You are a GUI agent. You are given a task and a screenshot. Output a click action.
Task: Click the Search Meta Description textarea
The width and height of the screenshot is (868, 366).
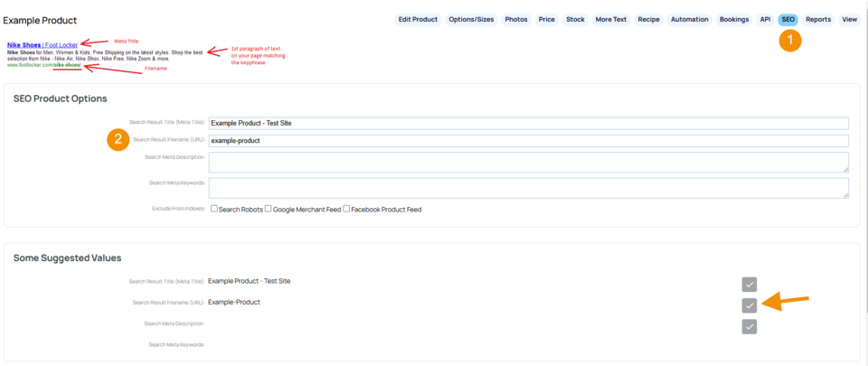click(x=527, y=162)
